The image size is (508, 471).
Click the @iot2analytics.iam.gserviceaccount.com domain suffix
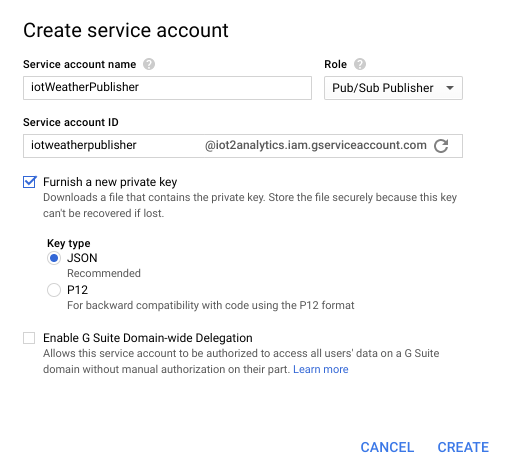tap(316, 145)
